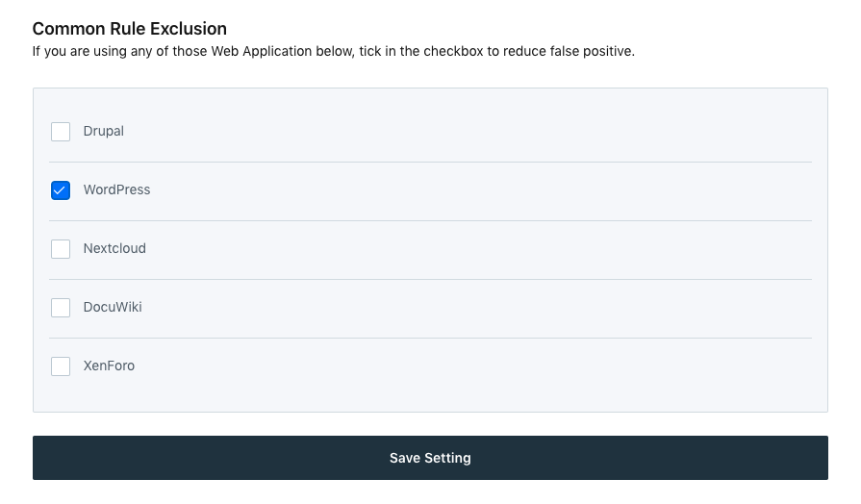Click the Save Setting button
The width and height of the screenshot is (861, 504).
(x=430, y=458)
